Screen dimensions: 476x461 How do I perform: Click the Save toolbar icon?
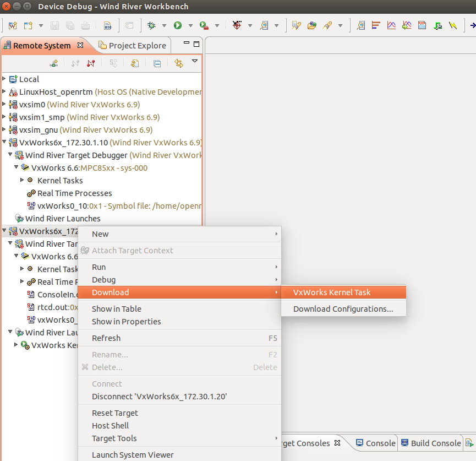tap(54, 25)
